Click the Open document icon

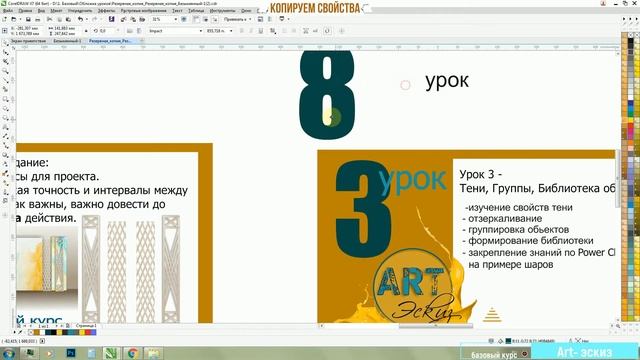(x=13, y=19)
